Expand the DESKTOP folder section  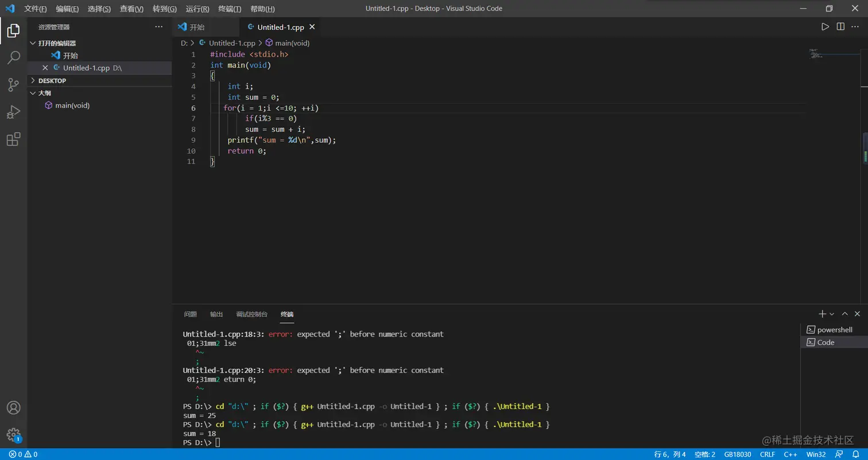[100, 81]
